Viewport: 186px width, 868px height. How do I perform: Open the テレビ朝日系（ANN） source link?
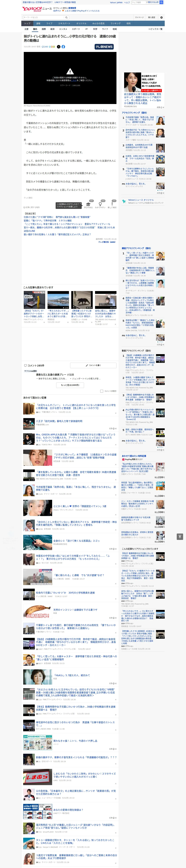click(x=107, y=242)
